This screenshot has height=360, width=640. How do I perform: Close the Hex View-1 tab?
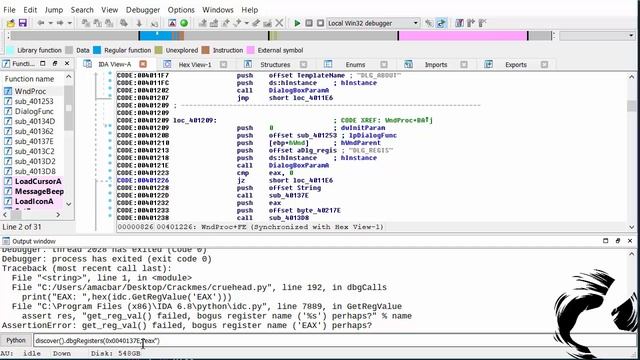223,64
